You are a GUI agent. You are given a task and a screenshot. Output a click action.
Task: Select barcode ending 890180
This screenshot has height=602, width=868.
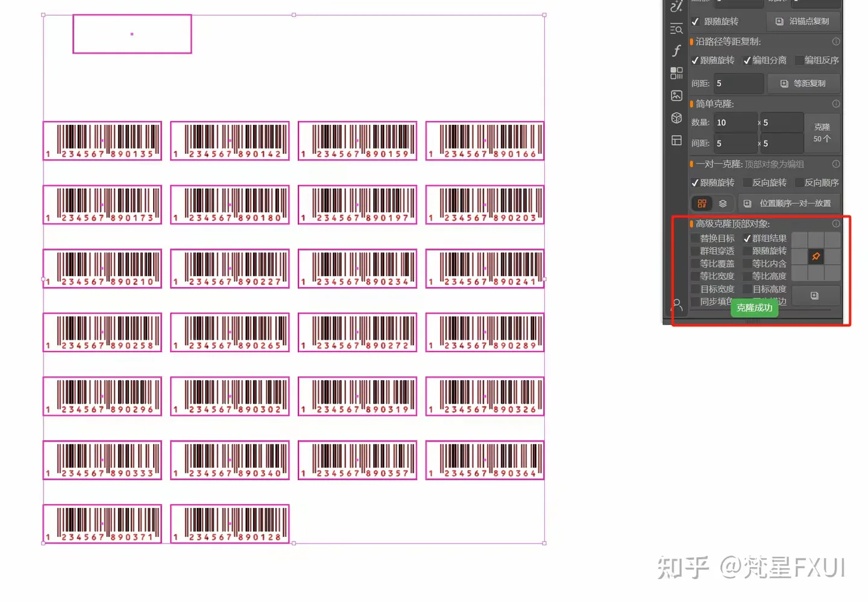[x=230, y=204]
